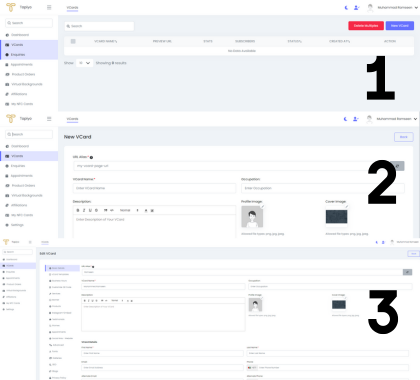Screen dimensions: 420x380
Task: Open the Business Hours section icon
Action: pyautogui.click(x=50, y=281)
